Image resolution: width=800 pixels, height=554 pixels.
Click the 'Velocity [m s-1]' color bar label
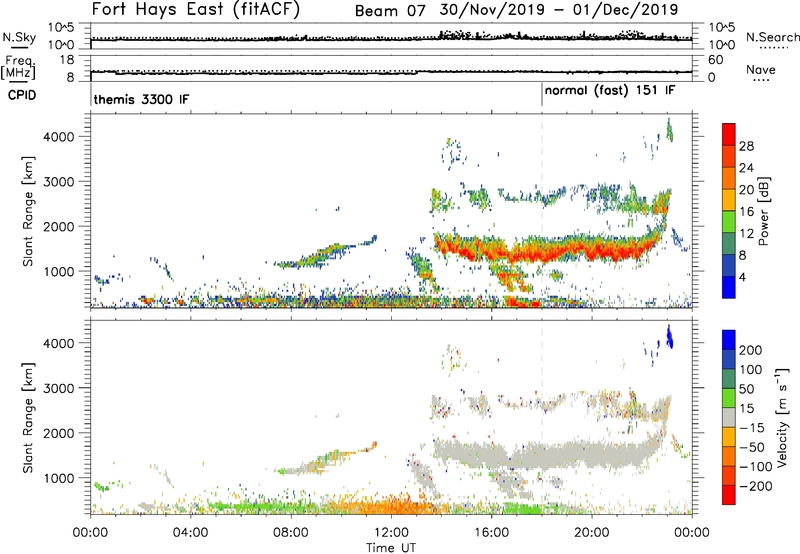tap(782, 417)
